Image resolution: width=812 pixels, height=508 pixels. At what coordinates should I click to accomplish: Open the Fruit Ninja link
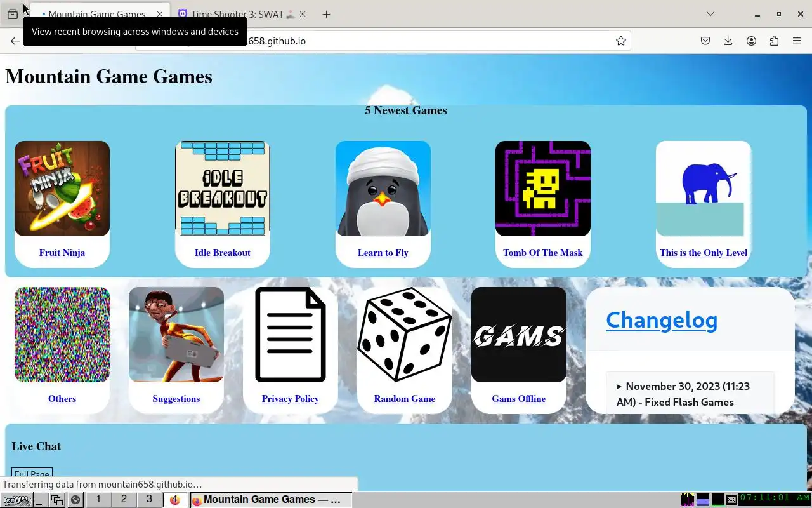pyautogui.click(x=62, y=253)
